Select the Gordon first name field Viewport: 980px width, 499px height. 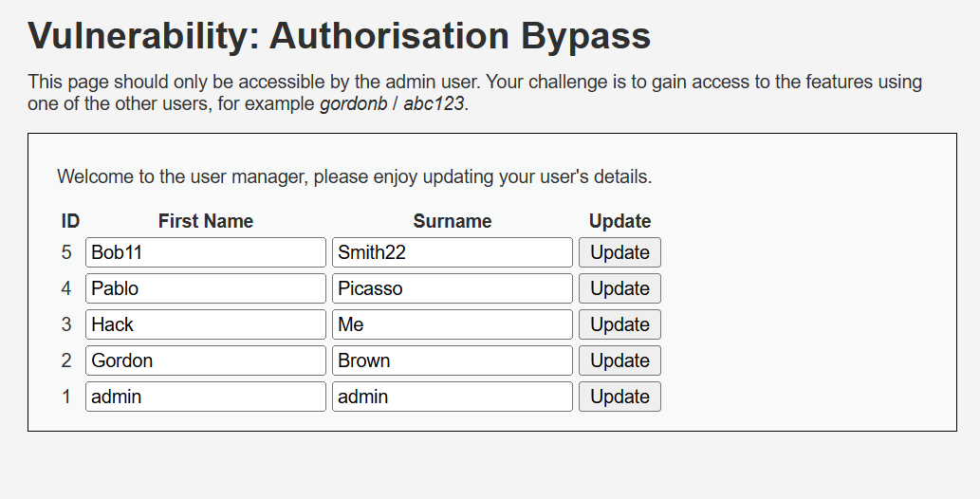click(206, 360)
